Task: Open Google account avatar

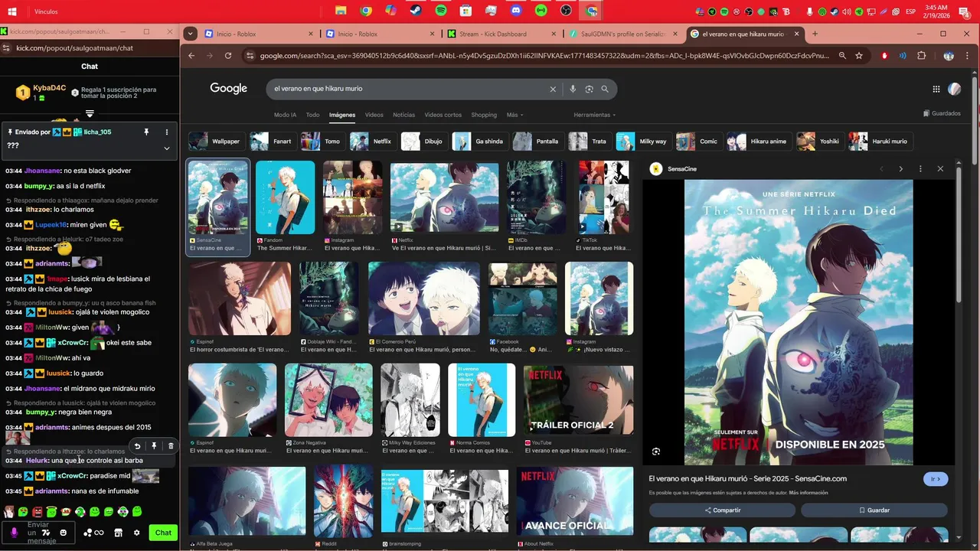Action: pyautogui.click(x=954, y=89)
